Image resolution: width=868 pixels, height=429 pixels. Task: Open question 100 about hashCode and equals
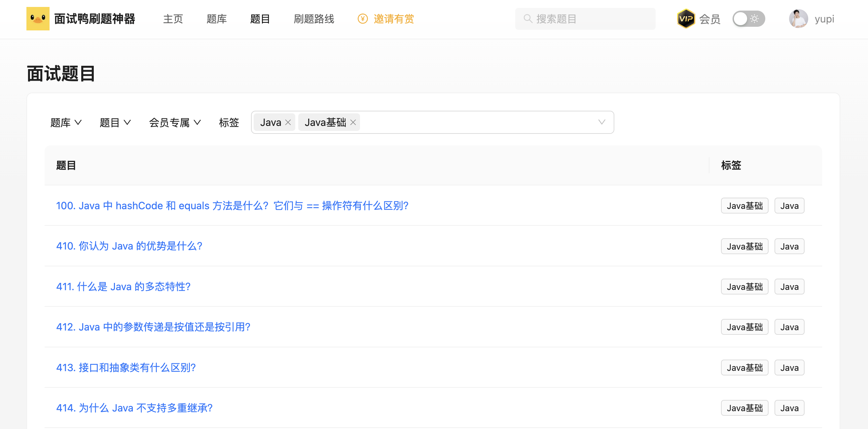click(232, 206)
